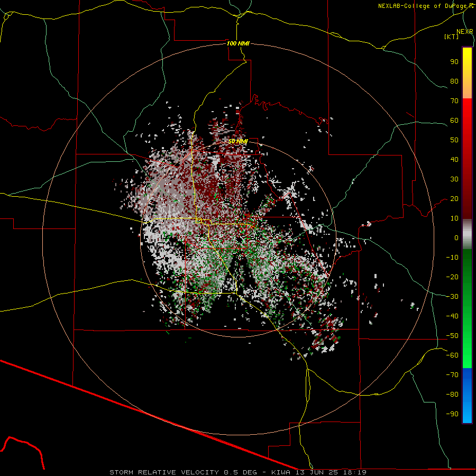Select the positive 40 value on velocity scale
The height and width of the screenshot is (476, 476).
coord(454,159)
